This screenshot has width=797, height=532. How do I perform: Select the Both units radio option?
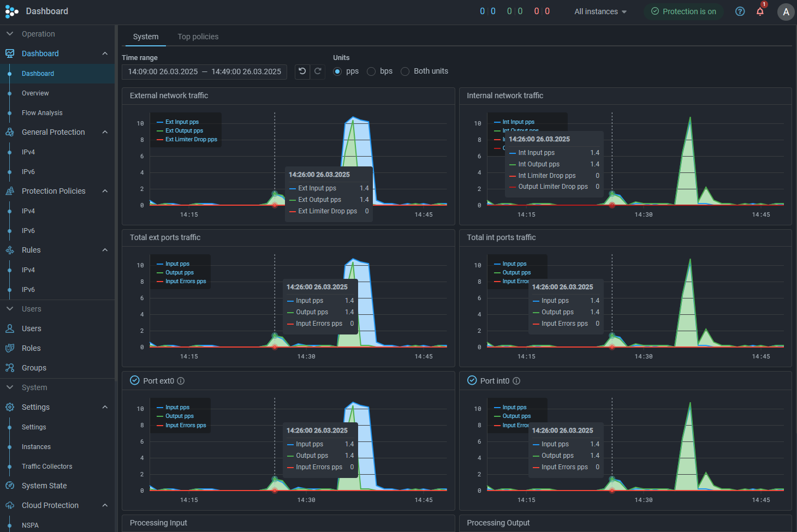[x=405, y=71]
